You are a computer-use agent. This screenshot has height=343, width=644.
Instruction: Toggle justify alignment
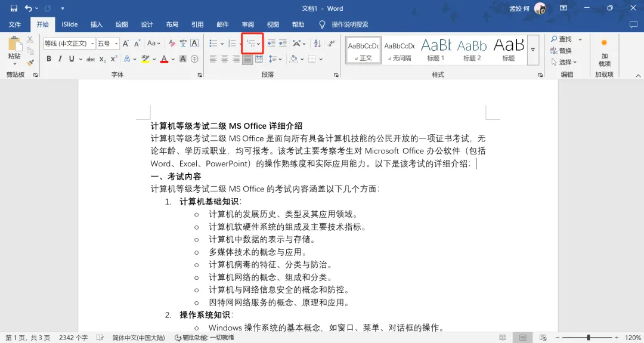247,59
